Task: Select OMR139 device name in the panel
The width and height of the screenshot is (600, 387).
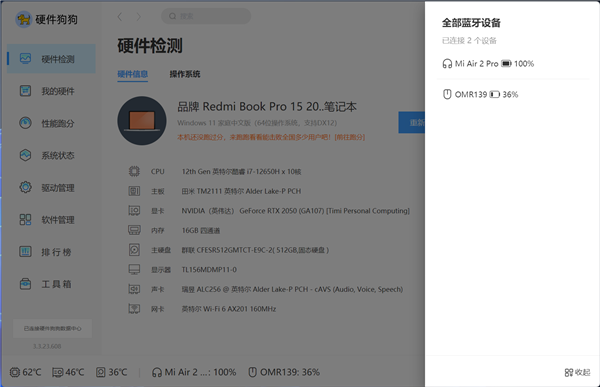Action: click(471, 94)
